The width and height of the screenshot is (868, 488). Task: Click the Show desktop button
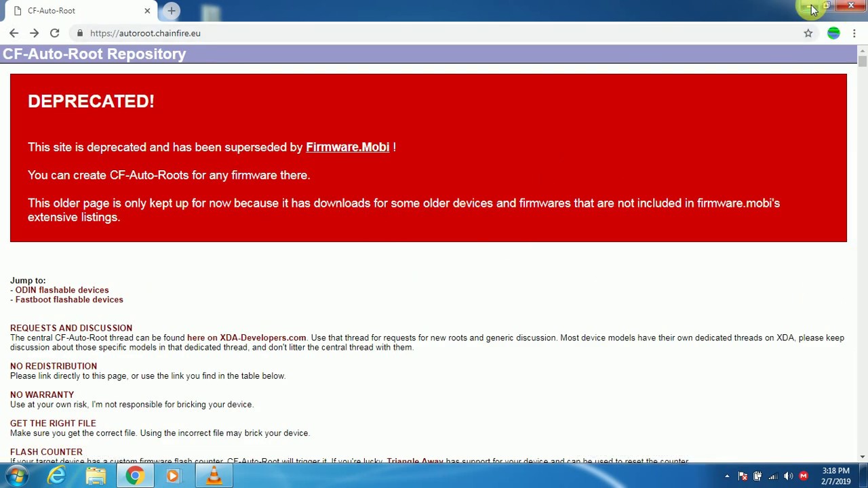click(863, 476)
